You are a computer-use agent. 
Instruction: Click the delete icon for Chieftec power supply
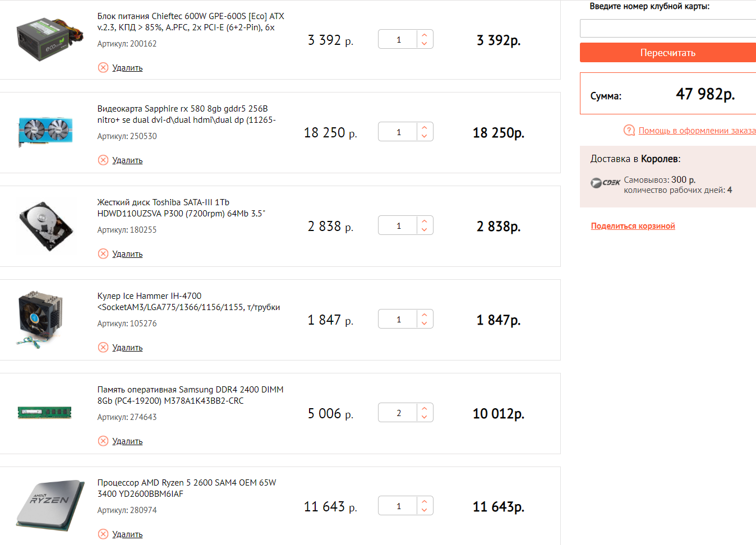pos(103,68)
